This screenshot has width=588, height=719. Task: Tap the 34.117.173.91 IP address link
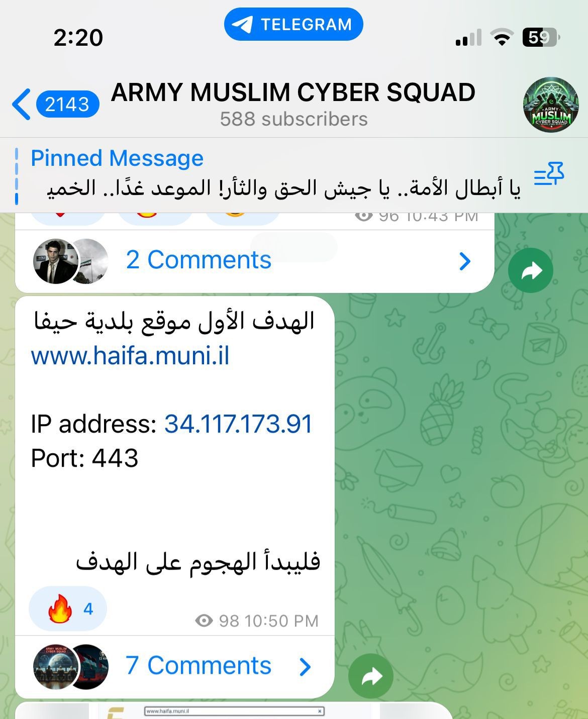pos(238,424)
